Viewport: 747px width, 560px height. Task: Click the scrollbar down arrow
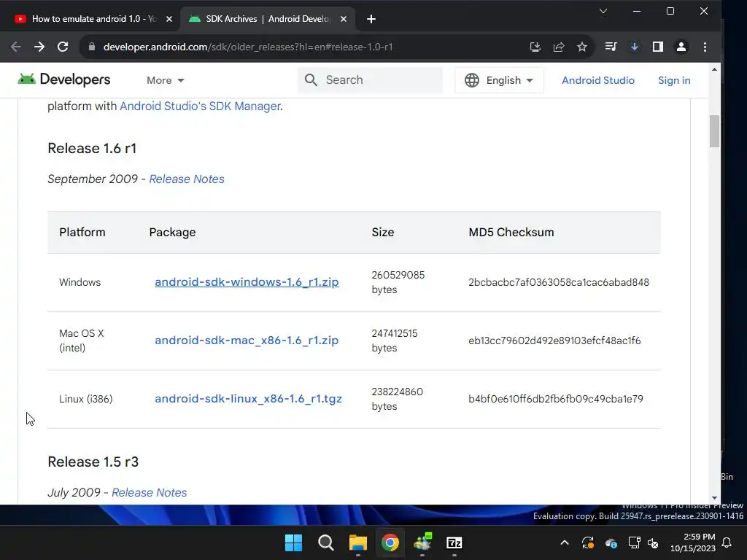click(714, 498)
